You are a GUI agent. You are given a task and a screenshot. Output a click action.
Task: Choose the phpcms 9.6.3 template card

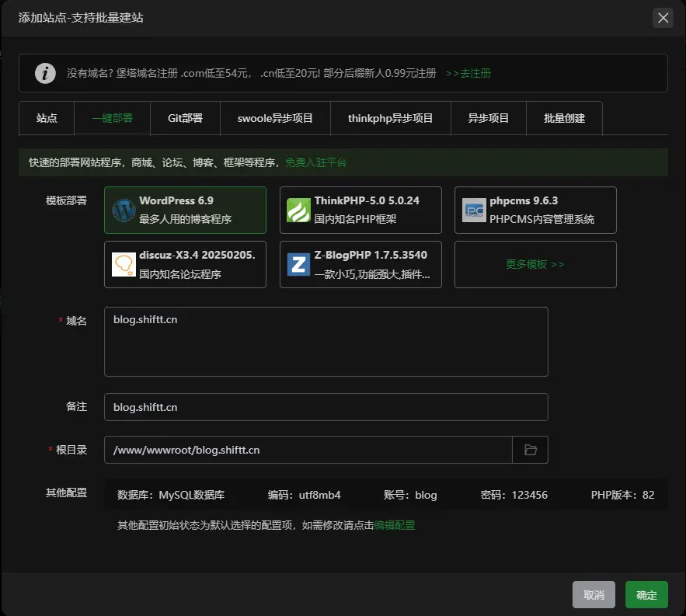click(535, 210)
